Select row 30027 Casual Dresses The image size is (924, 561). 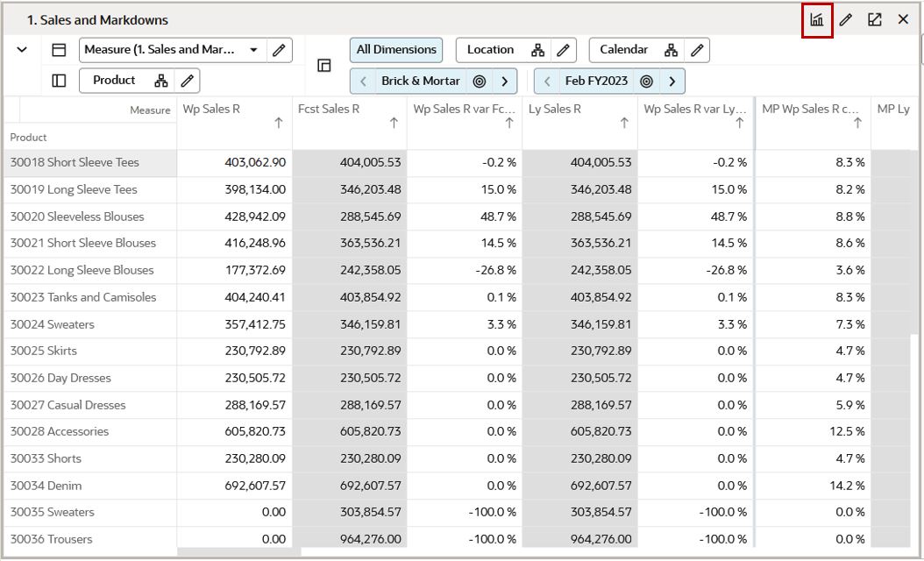(90, 406)
